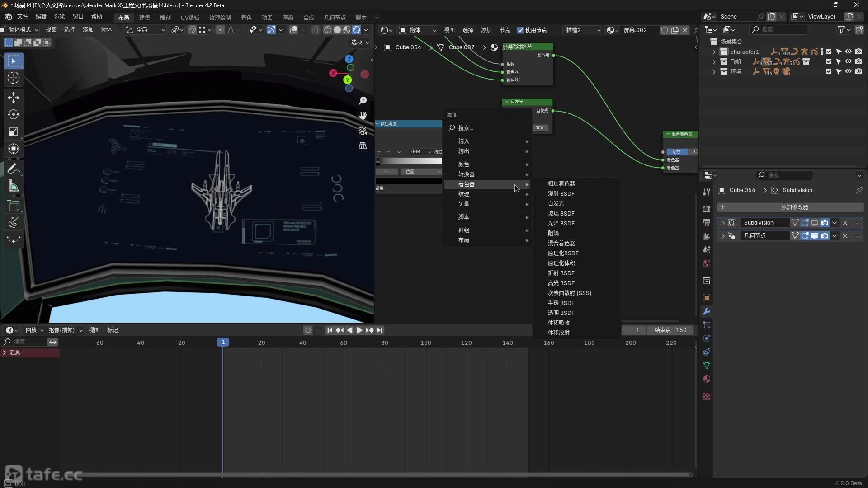Enable rendered viewport shading mode

coord(357,30)
